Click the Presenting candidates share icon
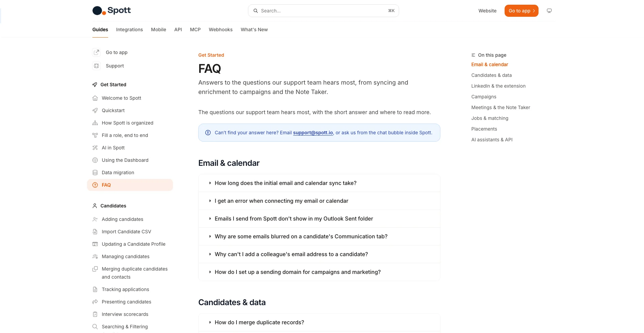644x333 pixels. 95,302
